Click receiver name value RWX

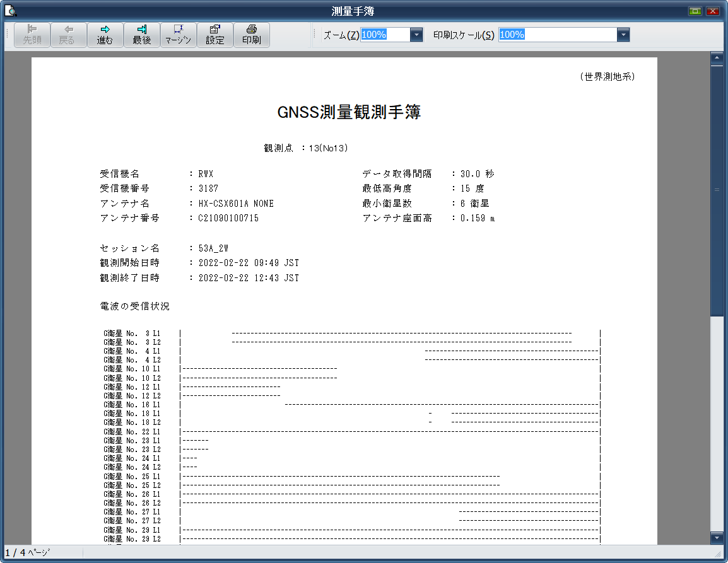(206, 174)
